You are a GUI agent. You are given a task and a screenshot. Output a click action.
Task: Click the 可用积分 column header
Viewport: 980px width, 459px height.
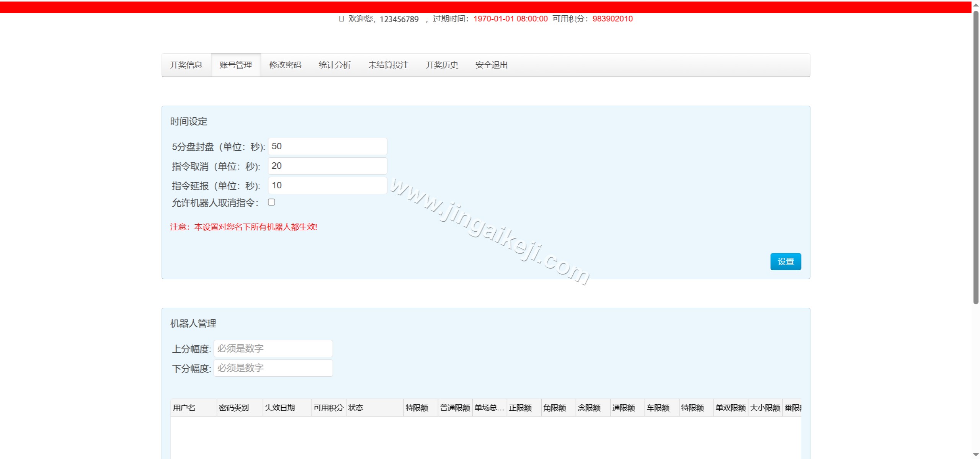(328, 408)
